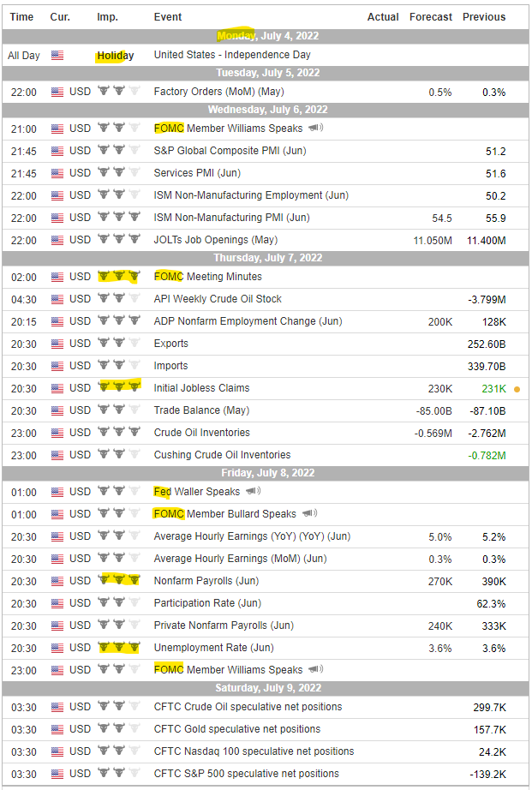Screen dimensions: 532x790
Task: Click the 11.400M previous value for JOLTs
Action: [x=486, y=240]
